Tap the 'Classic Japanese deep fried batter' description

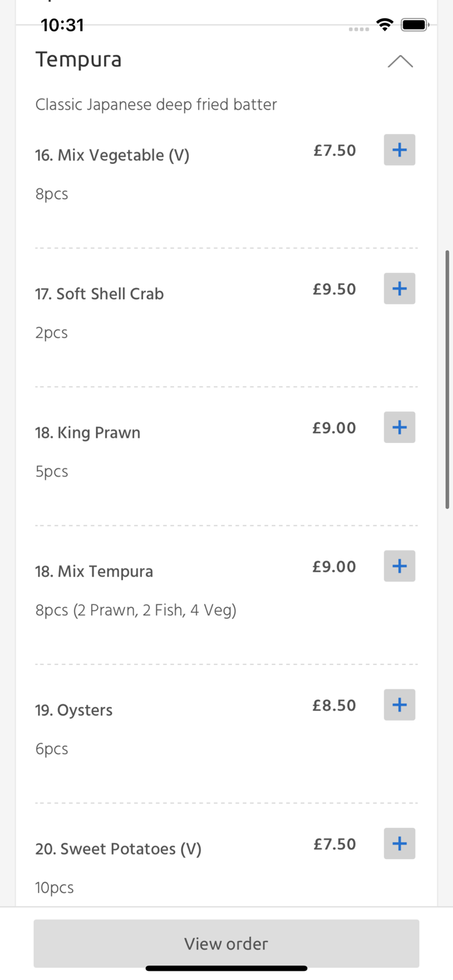(x=156, y=105)
